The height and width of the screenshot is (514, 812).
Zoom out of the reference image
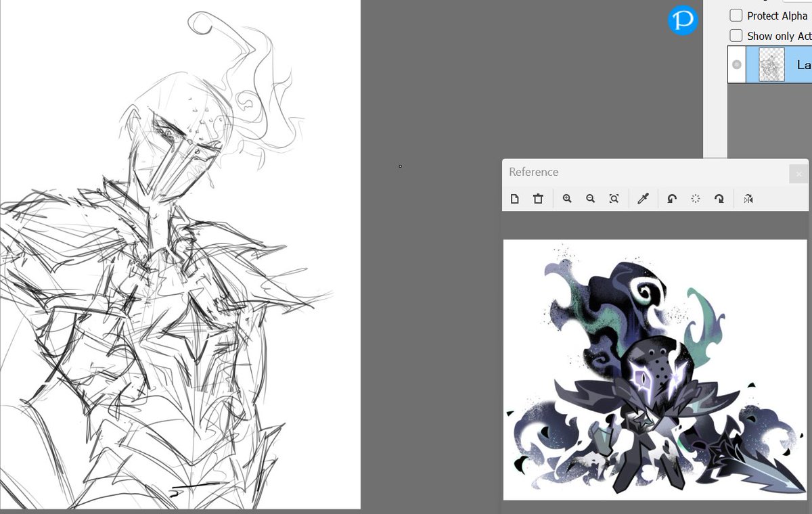click(x=591, y=199)
